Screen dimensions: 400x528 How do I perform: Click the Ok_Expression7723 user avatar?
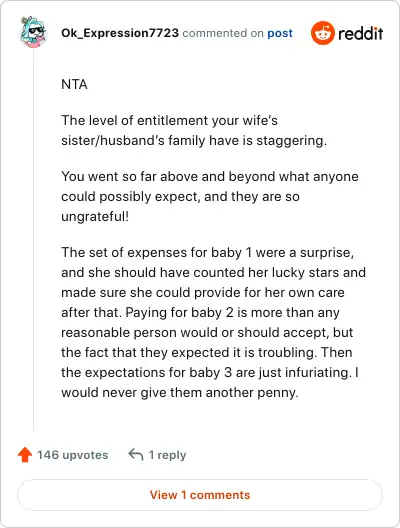33,32
